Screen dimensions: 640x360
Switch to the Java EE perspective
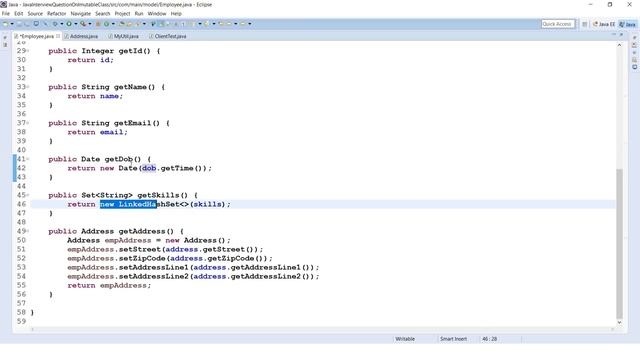[x=604, y=24]
